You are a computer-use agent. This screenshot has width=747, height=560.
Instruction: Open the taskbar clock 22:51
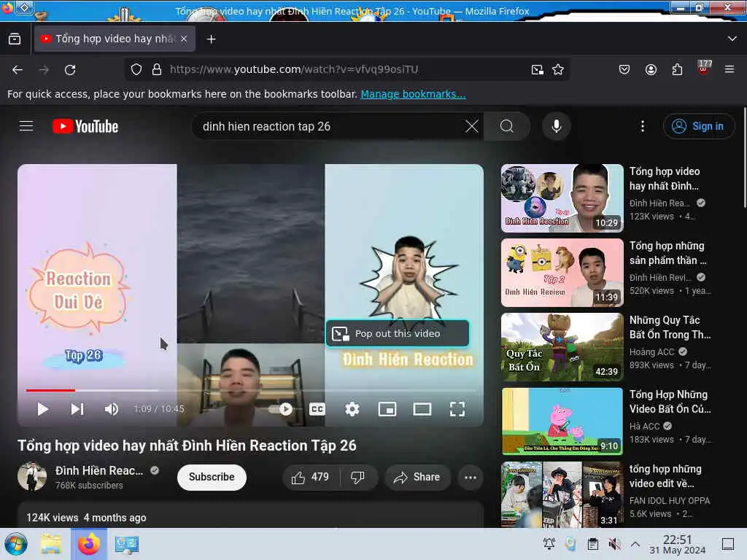click(678, 544)
